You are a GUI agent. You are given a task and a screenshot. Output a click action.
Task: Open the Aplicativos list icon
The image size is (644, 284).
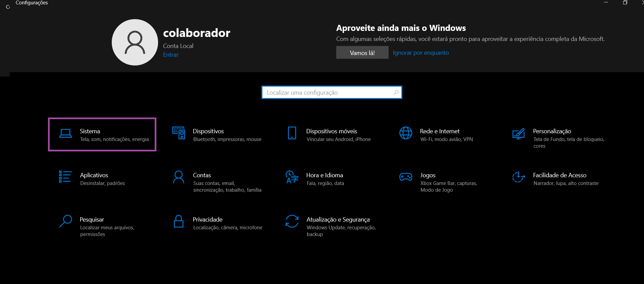(x=65, y=177)
